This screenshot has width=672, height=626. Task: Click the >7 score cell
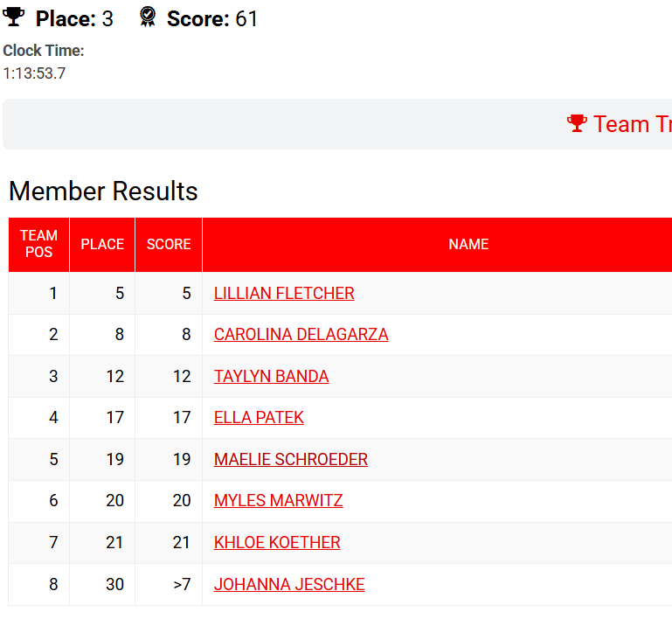[182, 584]
